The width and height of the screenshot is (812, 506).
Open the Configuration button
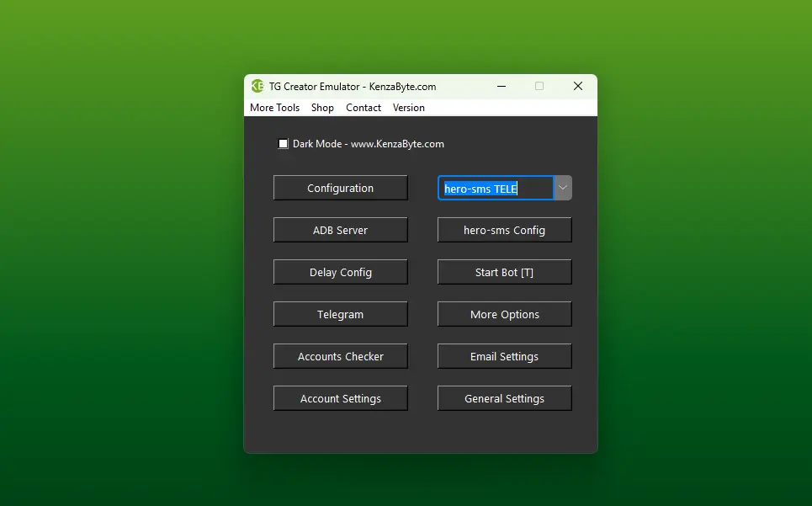(340, 188)
